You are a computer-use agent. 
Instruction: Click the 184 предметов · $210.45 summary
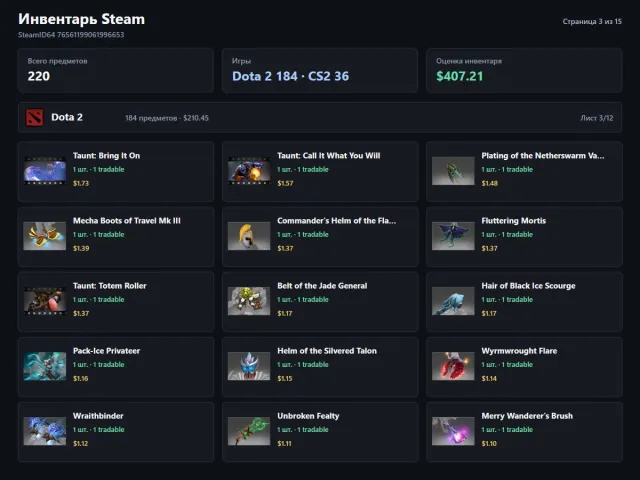pyautogui.click(x=167, y=118)
